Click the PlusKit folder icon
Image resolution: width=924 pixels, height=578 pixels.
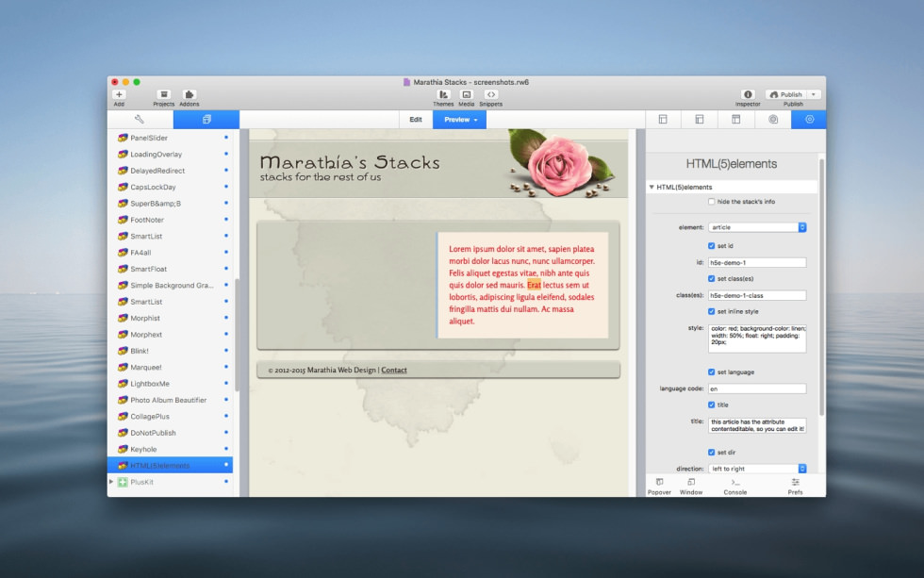tap(123, 482)
